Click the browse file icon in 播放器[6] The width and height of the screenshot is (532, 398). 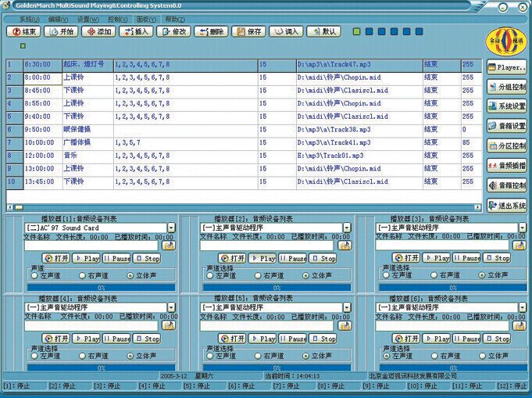pyautogui.click(x=520, y=325)
